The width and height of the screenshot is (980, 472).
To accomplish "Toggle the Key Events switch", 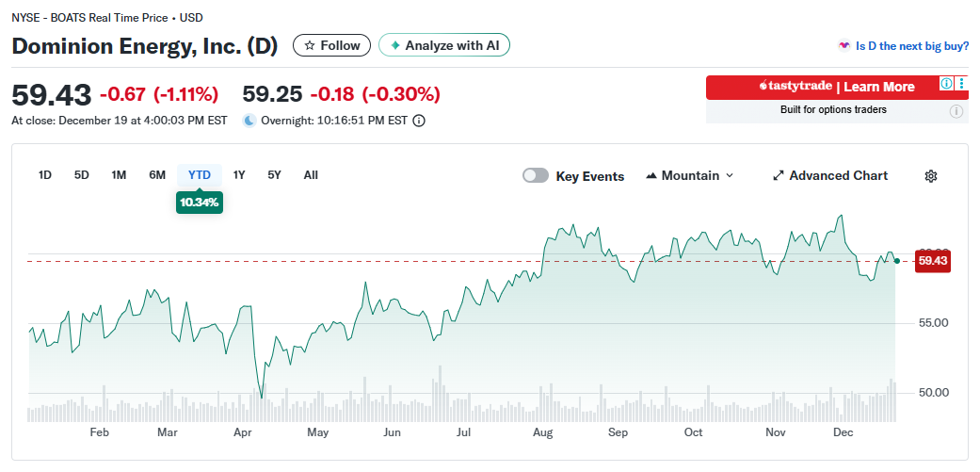I will point(536,175).
